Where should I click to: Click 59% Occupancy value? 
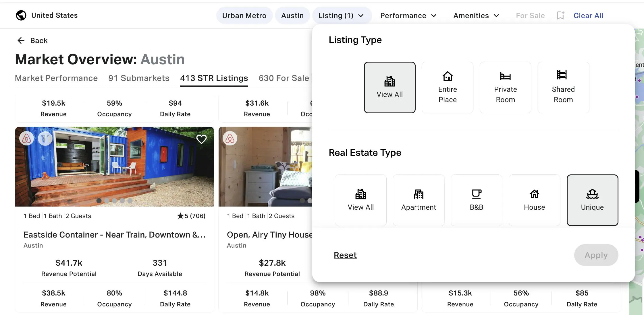click(114, 103)
